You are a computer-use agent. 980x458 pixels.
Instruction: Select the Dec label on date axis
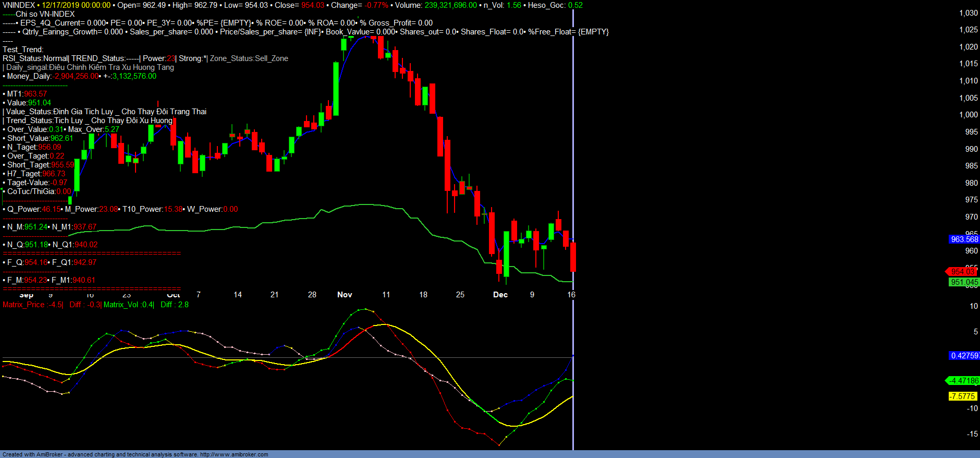pos(500,295)
